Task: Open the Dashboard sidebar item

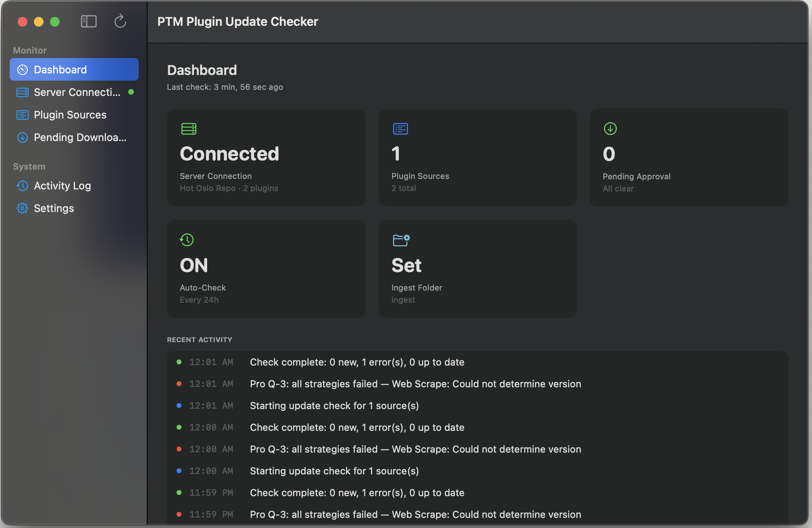Action: [74, 69]
